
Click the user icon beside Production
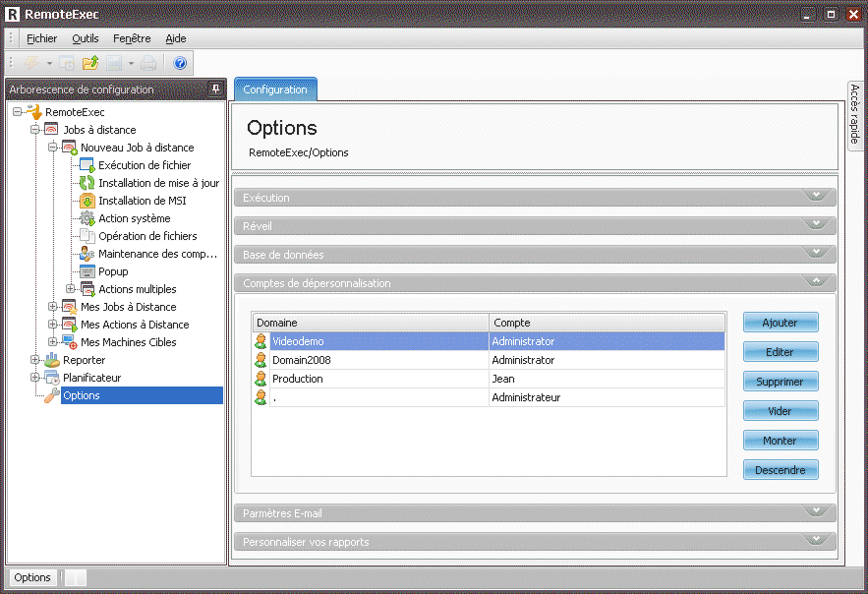[260, 379]
